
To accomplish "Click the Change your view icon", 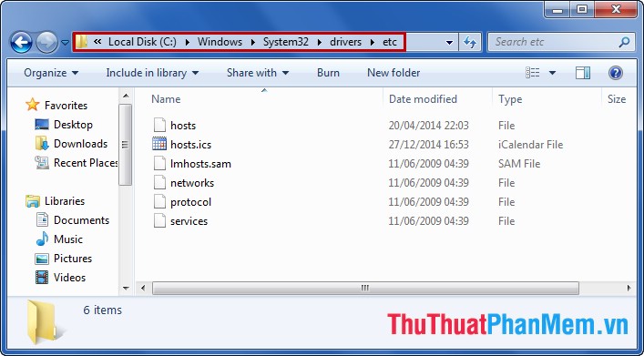I will point(532,73).
